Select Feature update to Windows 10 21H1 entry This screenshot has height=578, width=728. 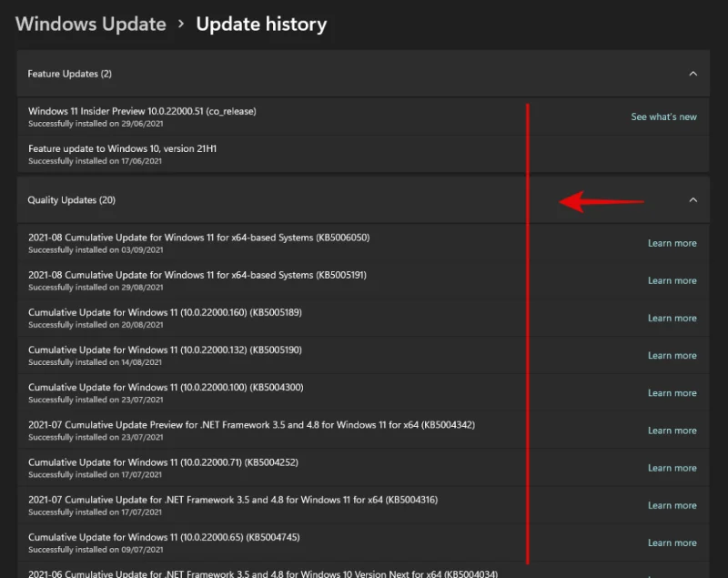click(x=123, y=148)
